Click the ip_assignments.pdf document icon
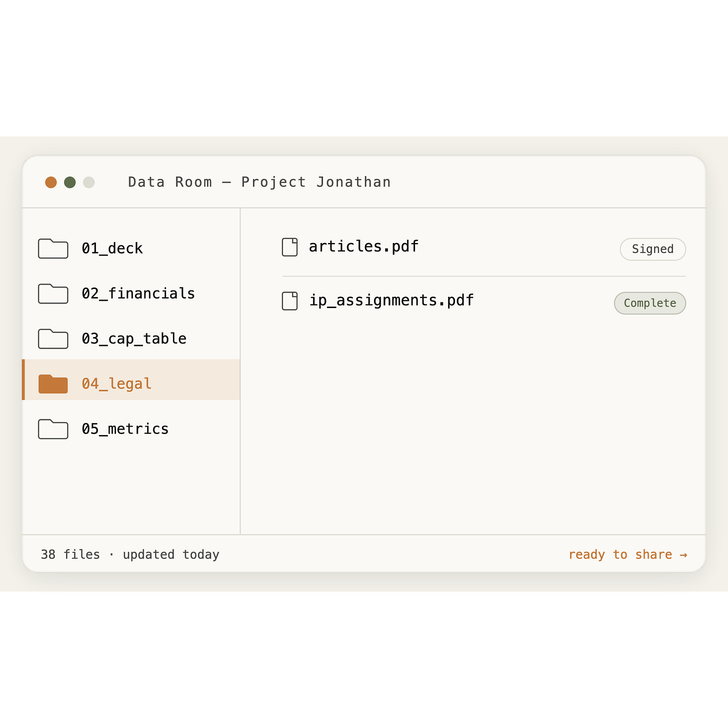The image size is (728, 728). pos(290,301)
